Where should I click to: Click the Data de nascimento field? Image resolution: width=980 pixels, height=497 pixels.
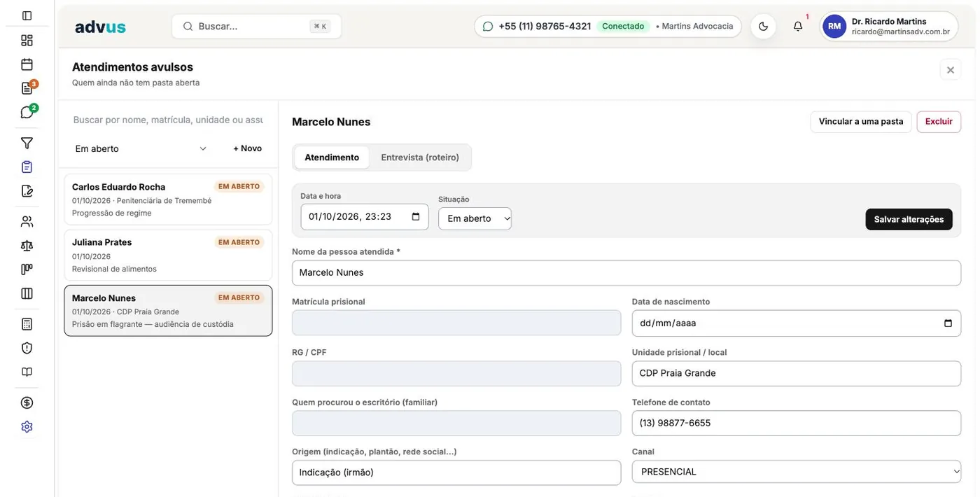pos(797,323)
